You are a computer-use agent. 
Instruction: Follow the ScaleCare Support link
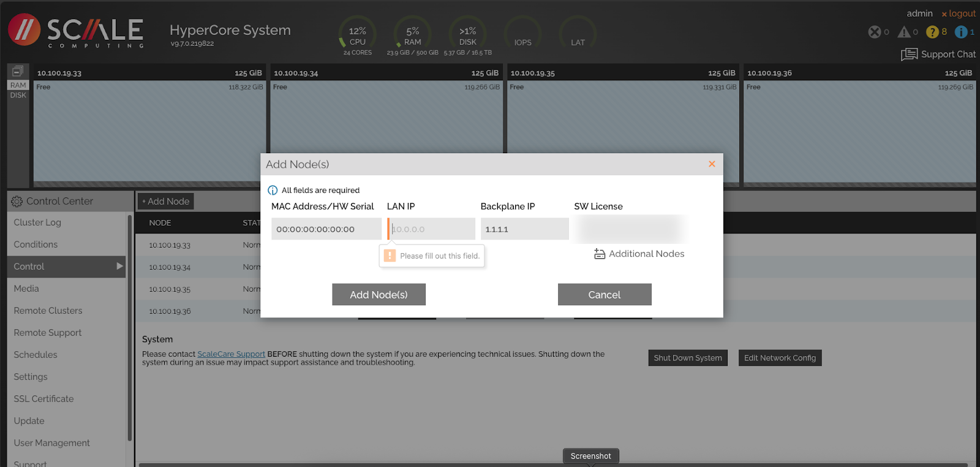[231, 354]
